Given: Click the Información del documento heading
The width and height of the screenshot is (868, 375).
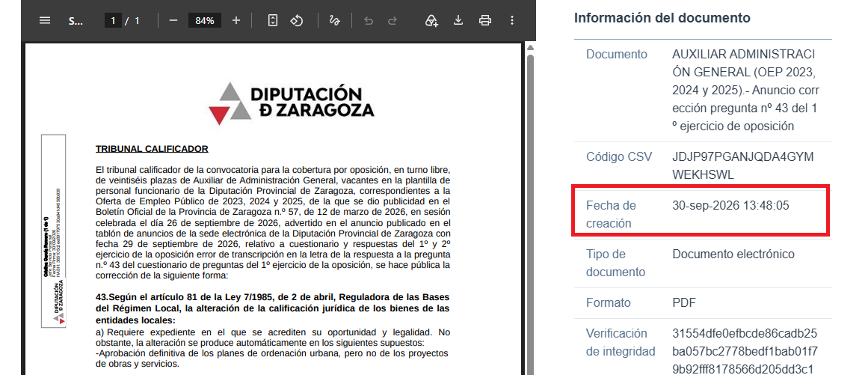Looking at the screenshot, I should (662, 18).
